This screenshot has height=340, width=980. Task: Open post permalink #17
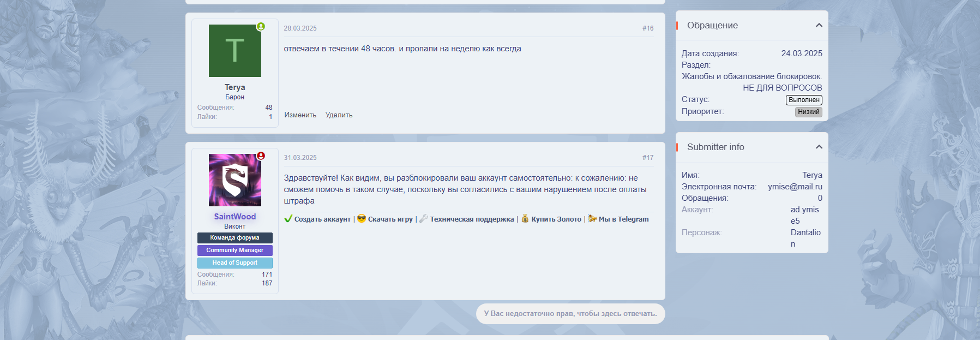point(647,158)
